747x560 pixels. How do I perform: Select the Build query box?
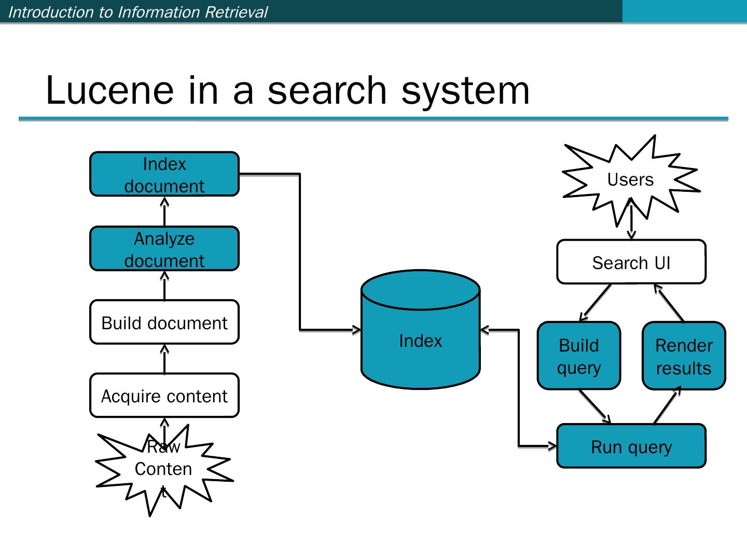pyautogui.click(x=579, y=356)
